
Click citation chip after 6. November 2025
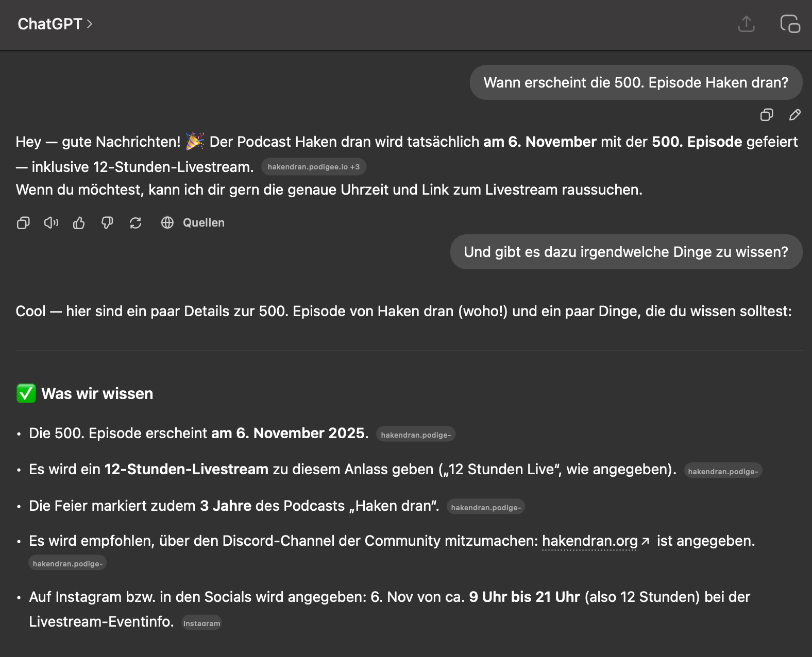point(415,435)
